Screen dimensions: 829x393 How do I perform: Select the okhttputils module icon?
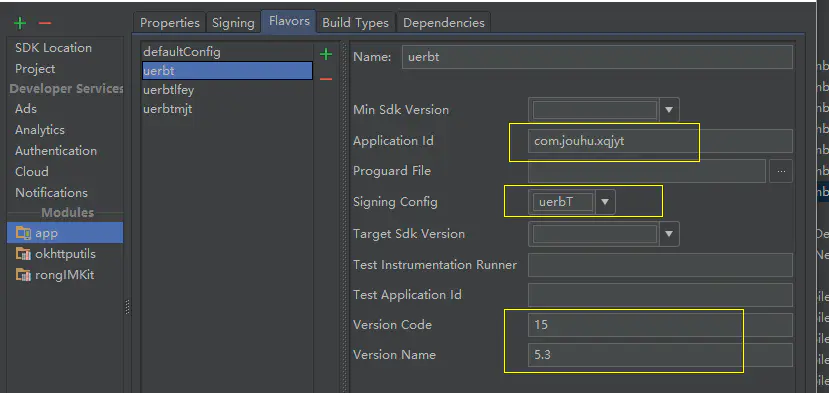[x=23, y=254]
